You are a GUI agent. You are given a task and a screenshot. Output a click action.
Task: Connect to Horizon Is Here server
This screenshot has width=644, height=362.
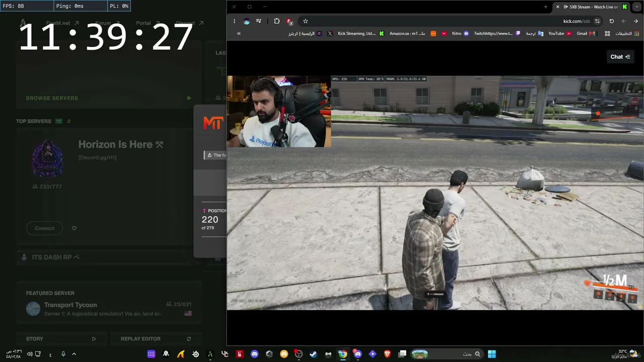coord(44,228)
